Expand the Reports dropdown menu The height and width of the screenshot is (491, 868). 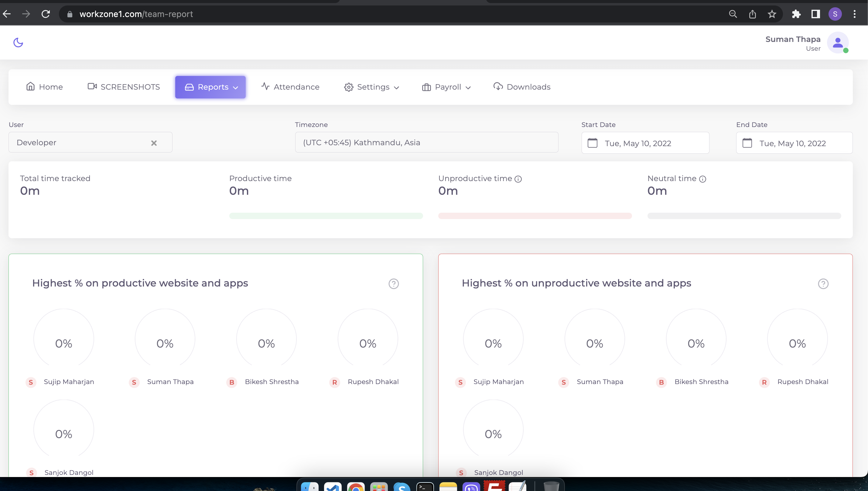pyautogui.click(x=210, y=87)
